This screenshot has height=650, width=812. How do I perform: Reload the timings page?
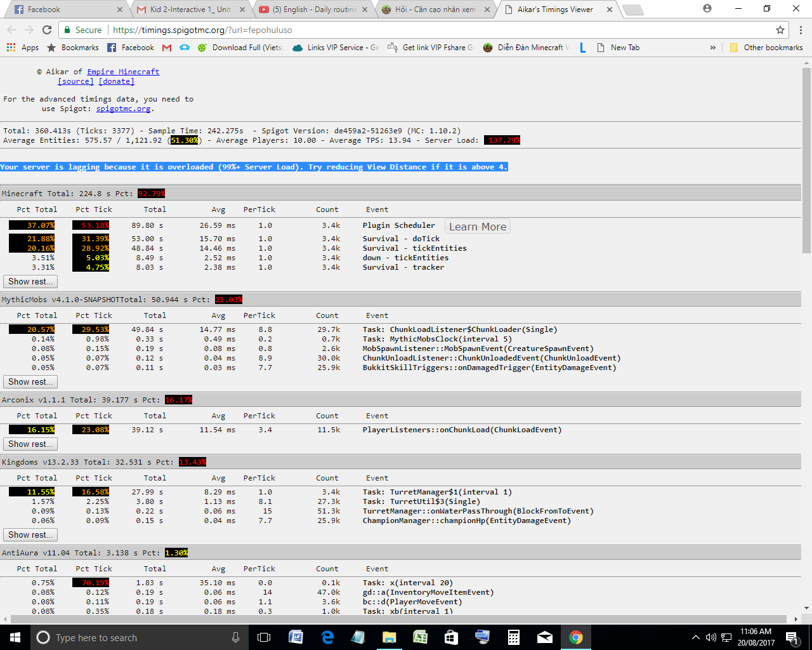pos(47,30)
